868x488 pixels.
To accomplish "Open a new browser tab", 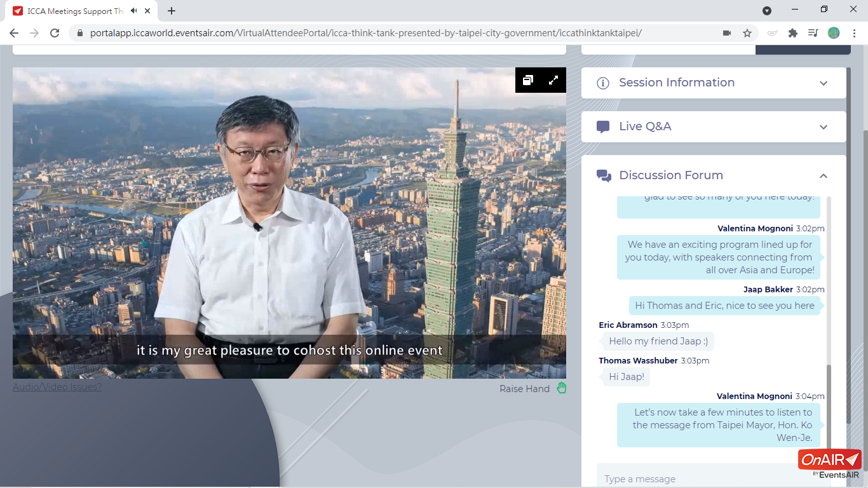I will tap(172, 11).
